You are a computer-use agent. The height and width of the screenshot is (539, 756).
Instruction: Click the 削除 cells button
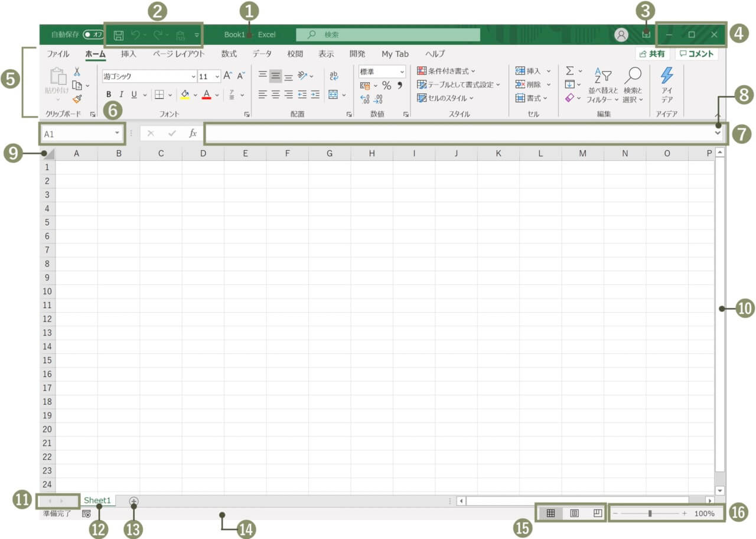point(533,85)
